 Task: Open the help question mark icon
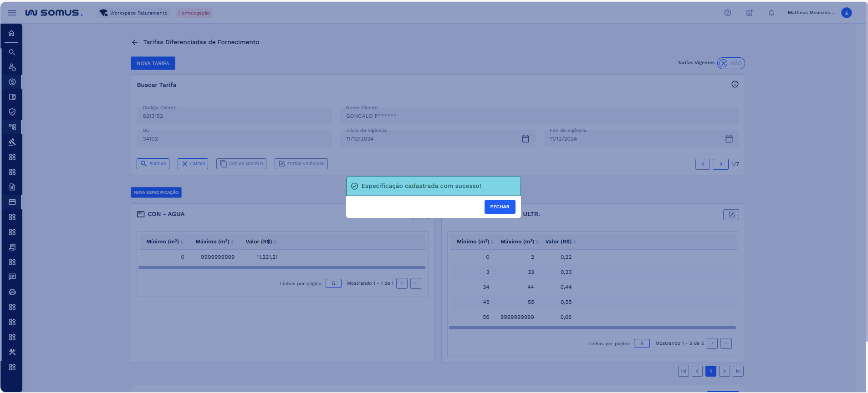[728, 13]
